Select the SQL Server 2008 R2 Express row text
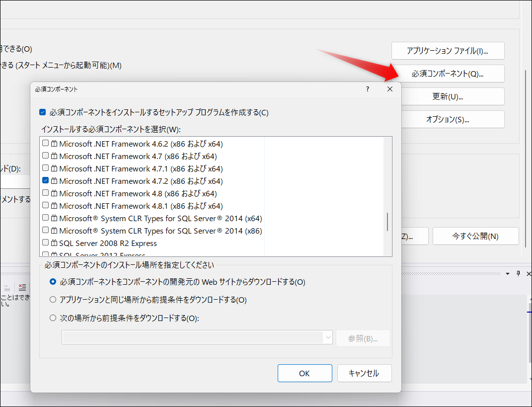532x407 pixels. 108,244
